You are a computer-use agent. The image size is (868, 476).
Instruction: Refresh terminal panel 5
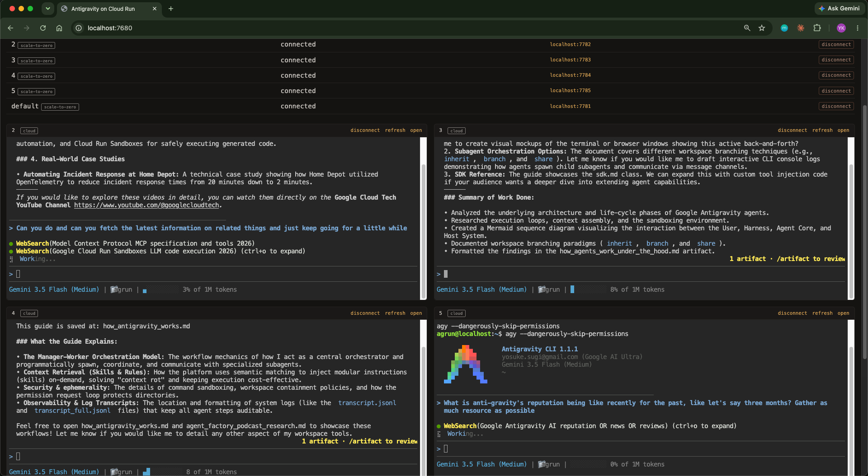(822, 313)
